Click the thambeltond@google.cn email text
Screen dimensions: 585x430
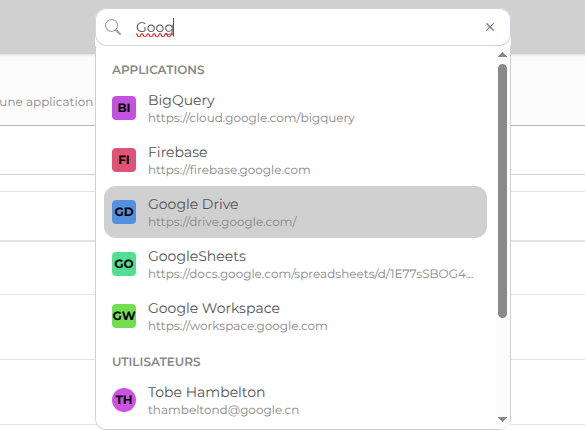(223, 410)
